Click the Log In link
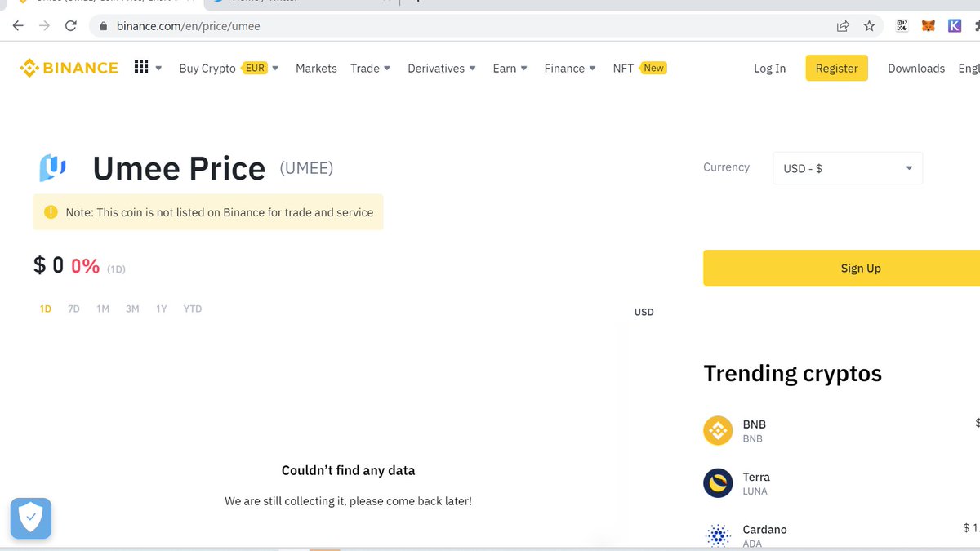This screenshot has height=551, width=980. click(769, 69)
